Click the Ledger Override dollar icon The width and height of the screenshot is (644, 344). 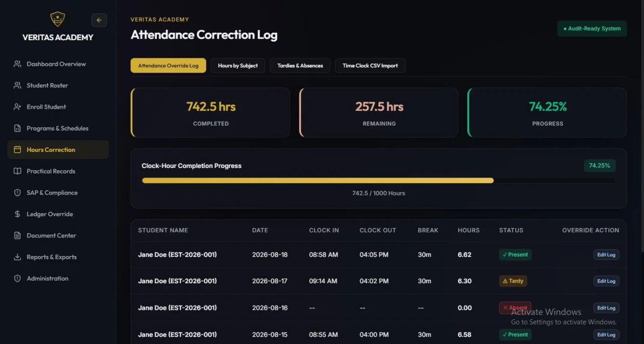pos(18,214)
